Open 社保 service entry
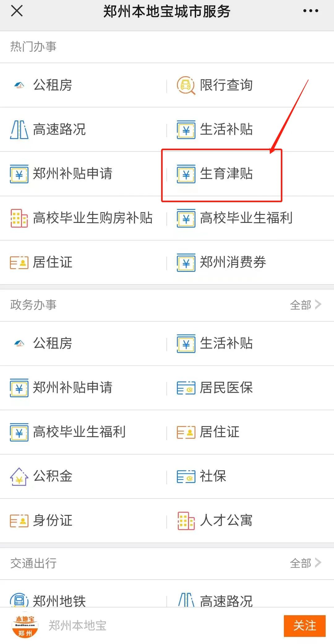The width and height of the screenshot is (334, 644). point(213,476)
